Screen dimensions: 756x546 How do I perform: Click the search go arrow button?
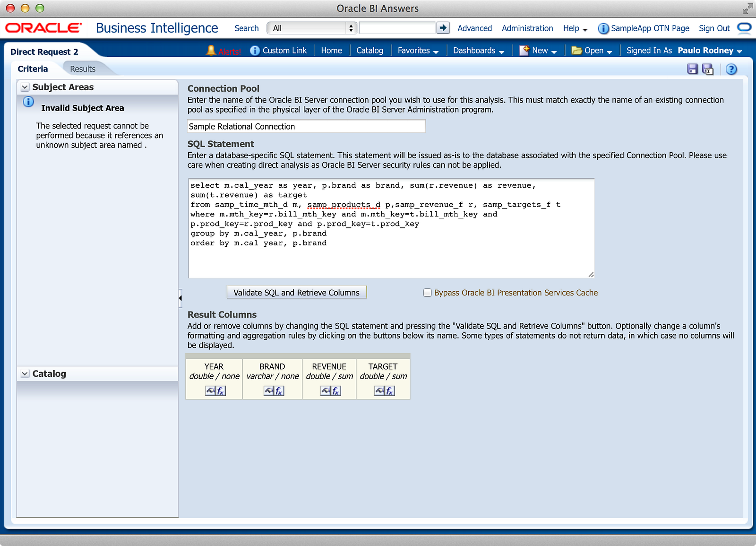443,28
